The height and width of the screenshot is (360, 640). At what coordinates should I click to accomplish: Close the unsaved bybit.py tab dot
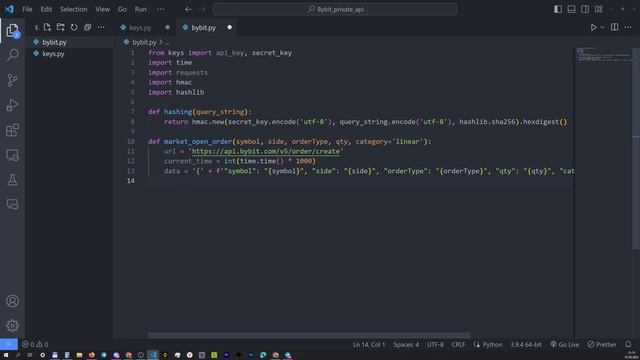pos(229,27)
